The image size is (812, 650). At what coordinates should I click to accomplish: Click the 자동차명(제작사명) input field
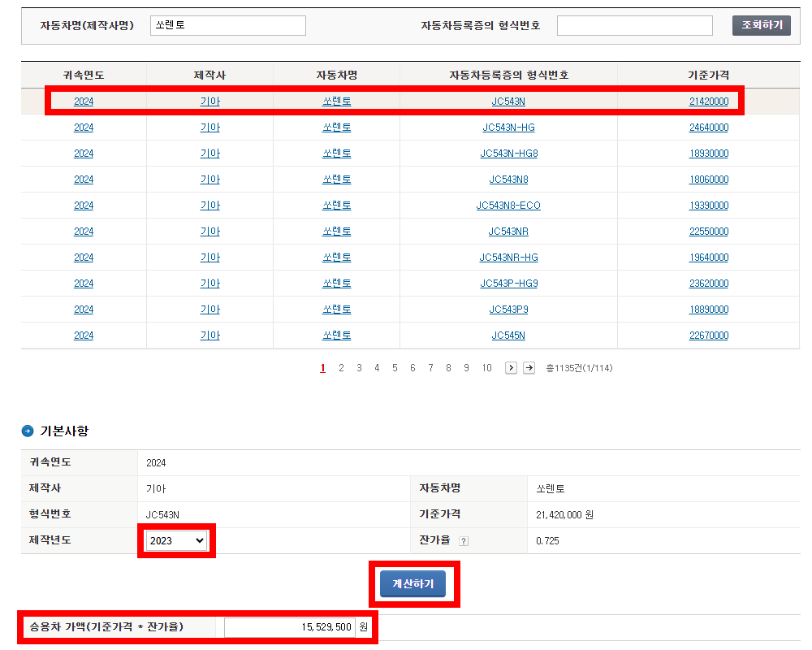click(228, 25)
